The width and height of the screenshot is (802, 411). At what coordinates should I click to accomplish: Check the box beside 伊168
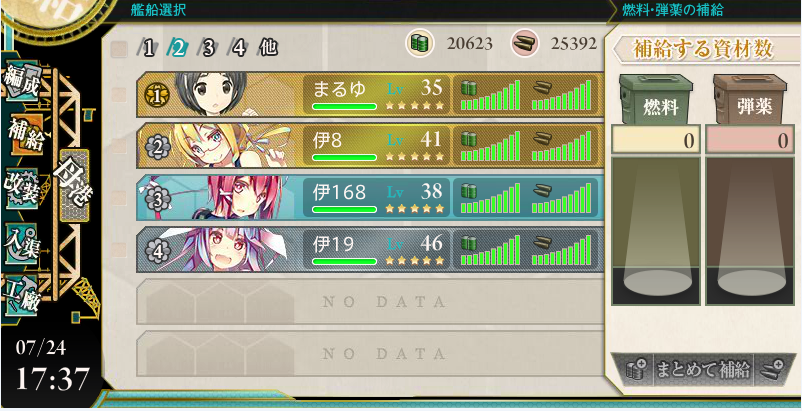pyautogui.click(x=119, y=198)
